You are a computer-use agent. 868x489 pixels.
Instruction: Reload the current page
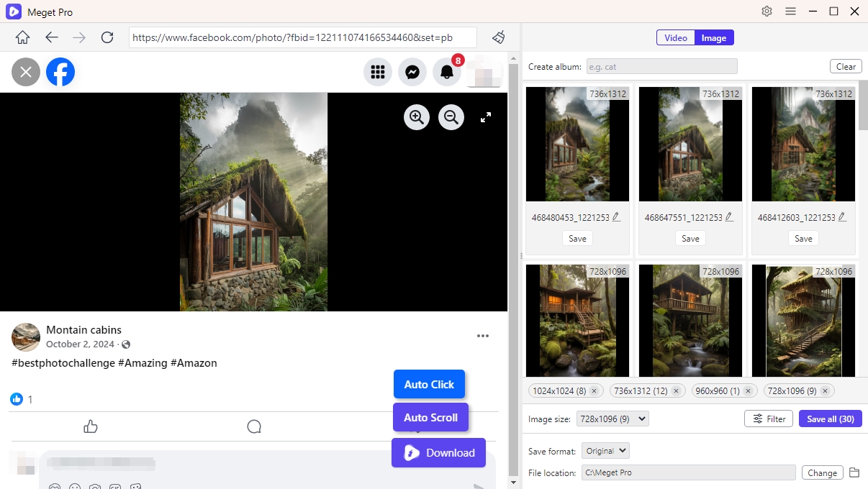[107, 37]
